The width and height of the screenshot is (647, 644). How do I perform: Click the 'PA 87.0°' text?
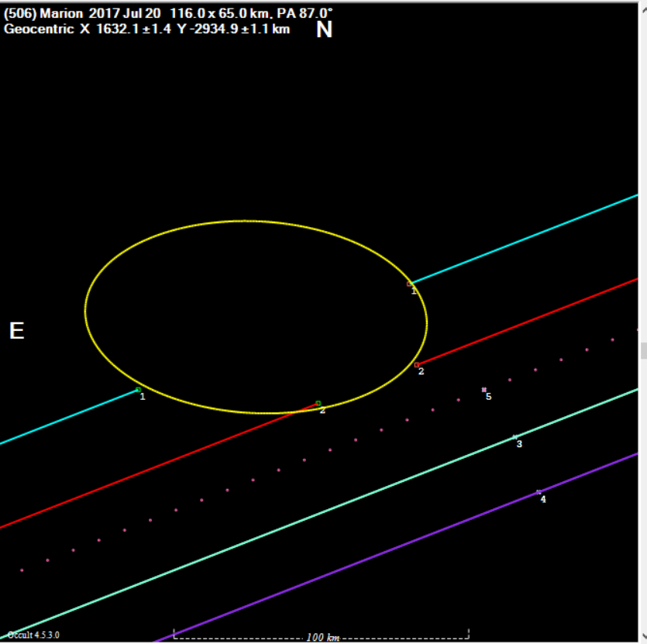(305, 13)
